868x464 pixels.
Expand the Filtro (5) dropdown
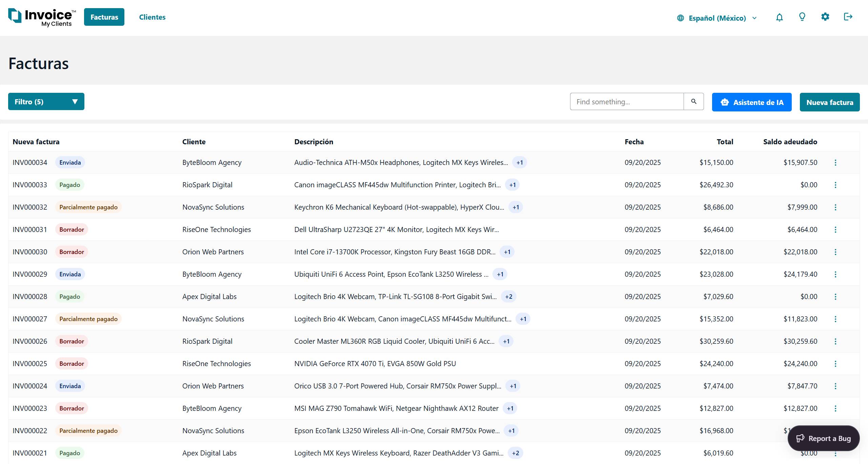coord(46,102)
